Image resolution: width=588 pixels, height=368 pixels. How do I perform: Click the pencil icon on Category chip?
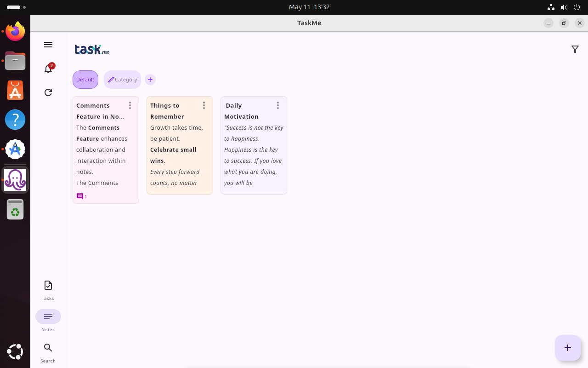point(111,79)
